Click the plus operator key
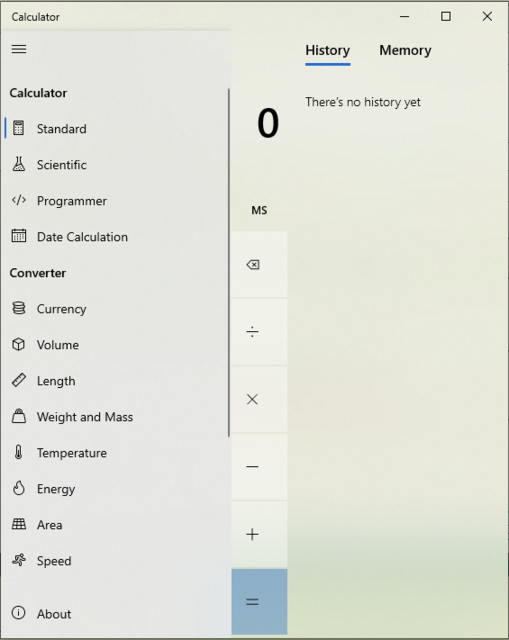Screen dimensions: 509x640 [x=259, y=534]
